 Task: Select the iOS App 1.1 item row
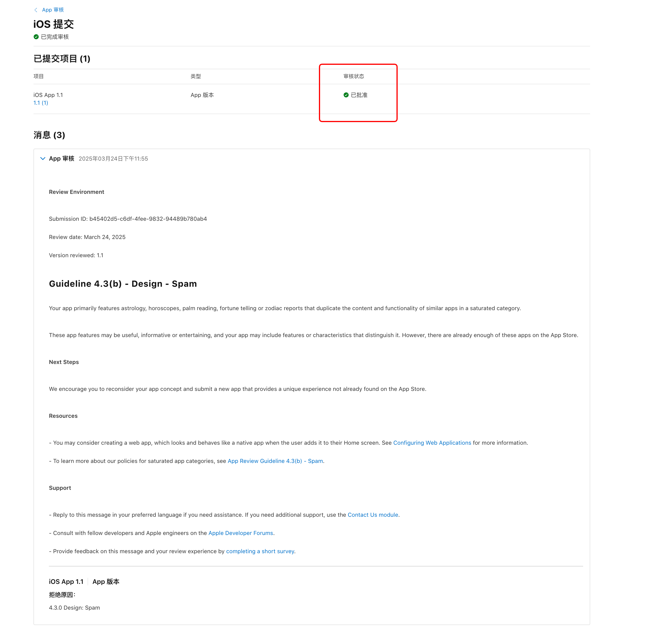click(x=48, y=95)
